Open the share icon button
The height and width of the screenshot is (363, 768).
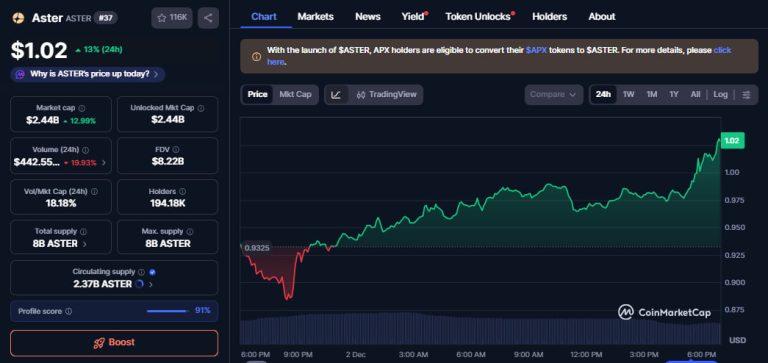[208, 18]
